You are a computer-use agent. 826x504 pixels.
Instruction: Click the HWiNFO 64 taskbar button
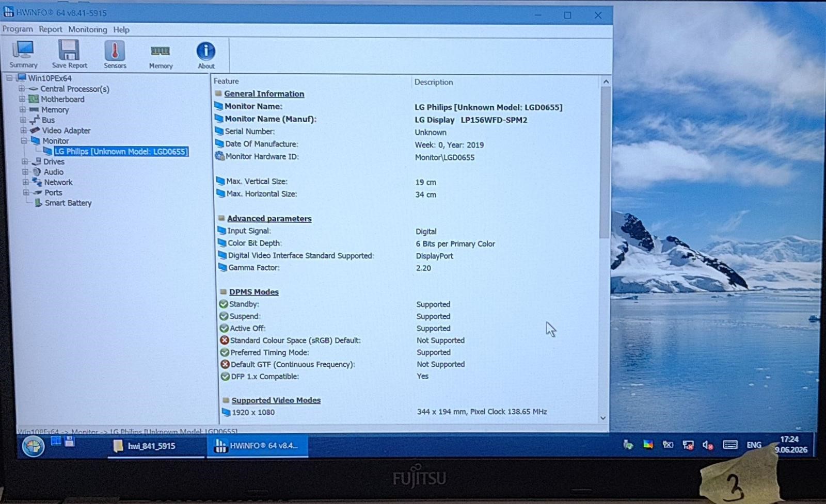pyautogui.click(x=258, y=446)
